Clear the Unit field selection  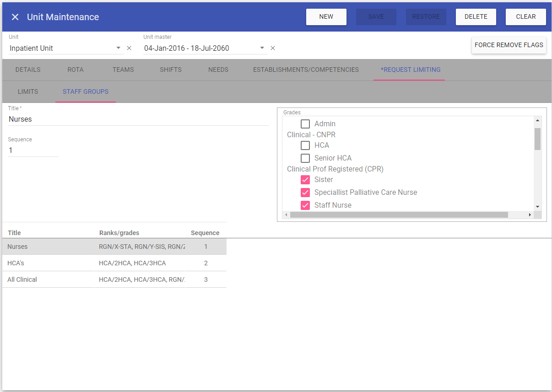click(x=129, y=48)
